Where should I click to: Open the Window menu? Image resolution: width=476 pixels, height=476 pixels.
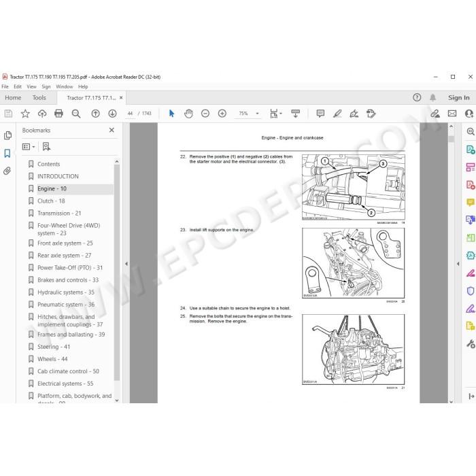point(65,86)
